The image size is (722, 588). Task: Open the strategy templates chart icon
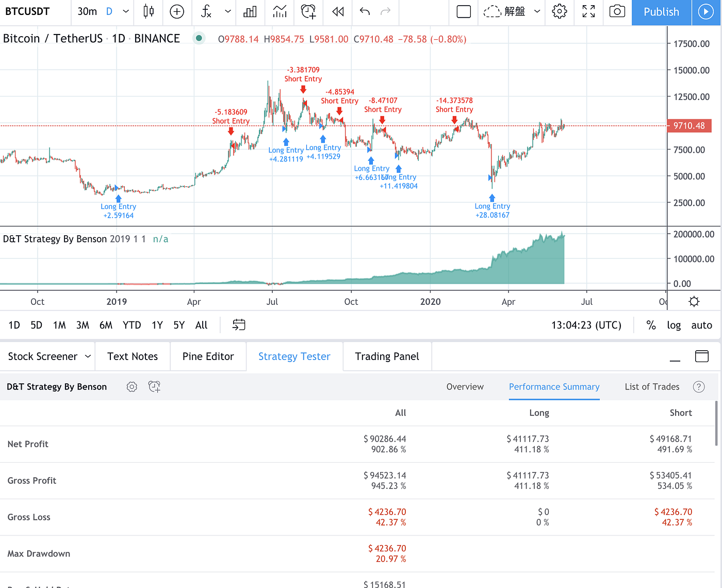click(280, 11)
